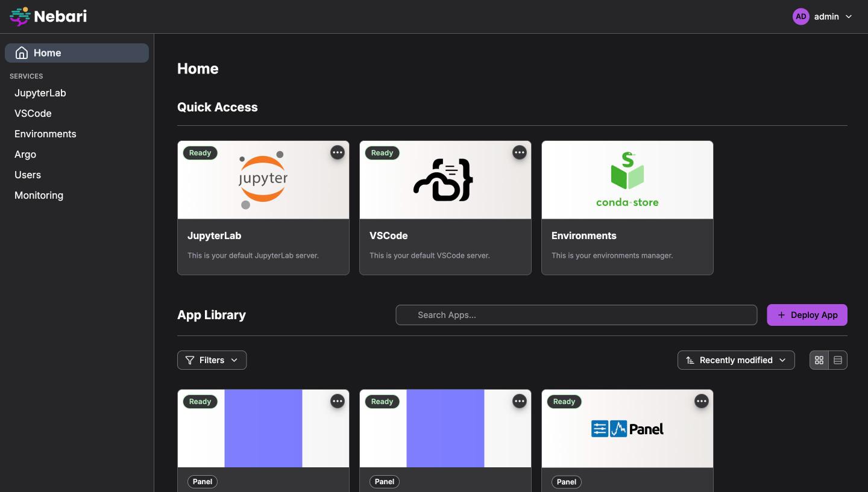Screen dimensions: 868x492
Task: Open options menu on Panel logo card
Action: (x=702, y=401)
